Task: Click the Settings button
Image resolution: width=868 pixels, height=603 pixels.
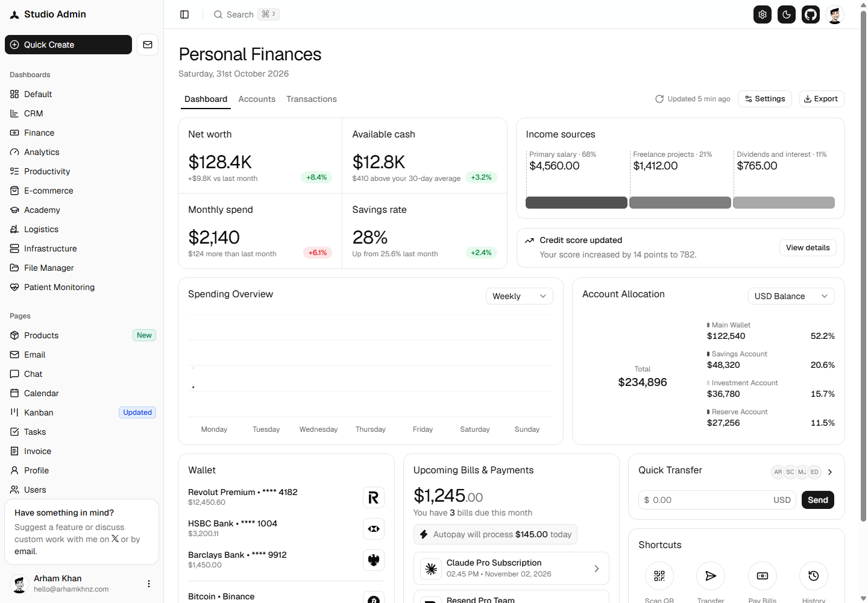Action: (x=766, y=99)
